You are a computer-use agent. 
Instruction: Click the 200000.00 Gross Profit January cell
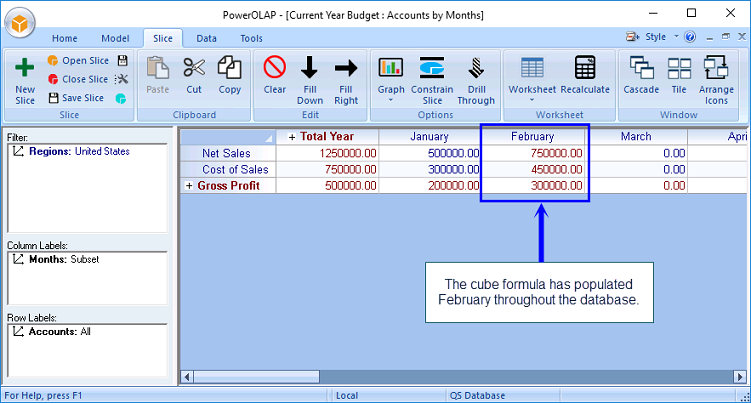430,185
